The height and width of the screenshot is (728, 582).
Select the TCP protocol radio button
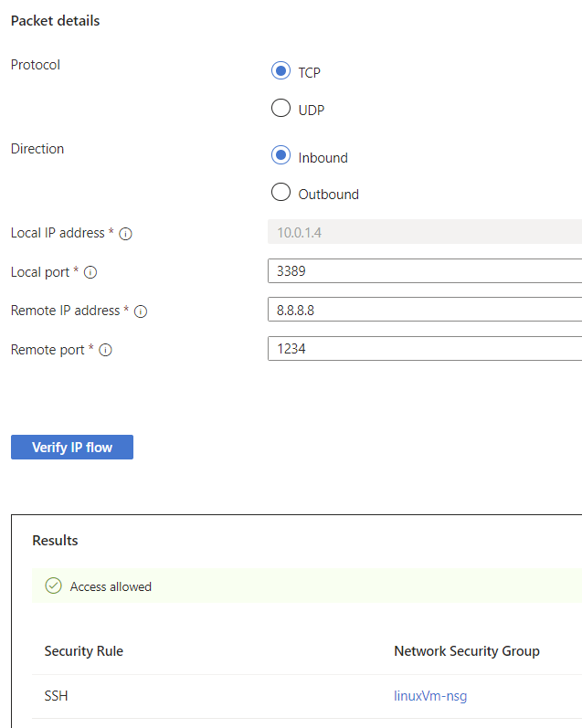tap(280, 71)
